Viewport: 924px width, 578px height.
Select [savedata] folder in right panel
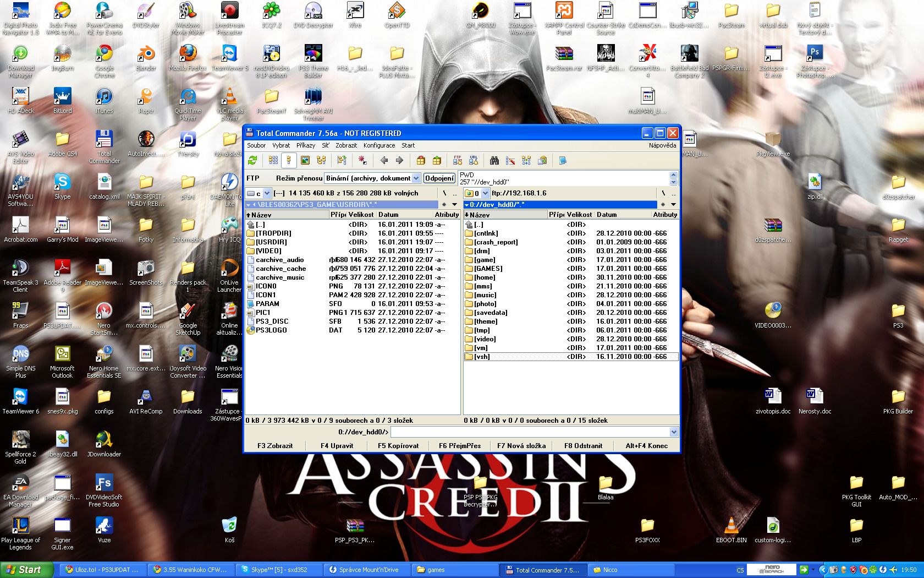tap(491, 313)
